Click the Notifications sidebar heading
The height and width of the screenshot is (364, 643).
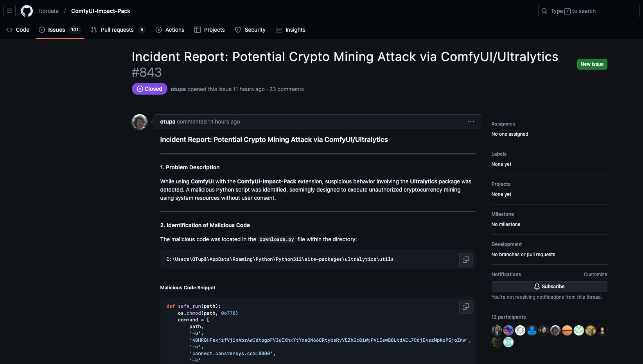[x=506, y=274]
